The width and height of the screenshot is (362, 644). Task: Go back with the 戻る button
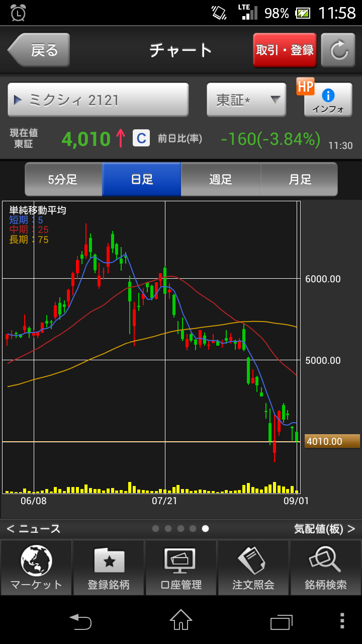(38, 50)
